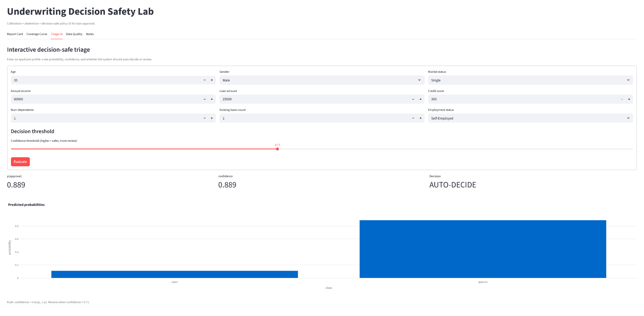Decrement the Age value with minus

(204, 80)
